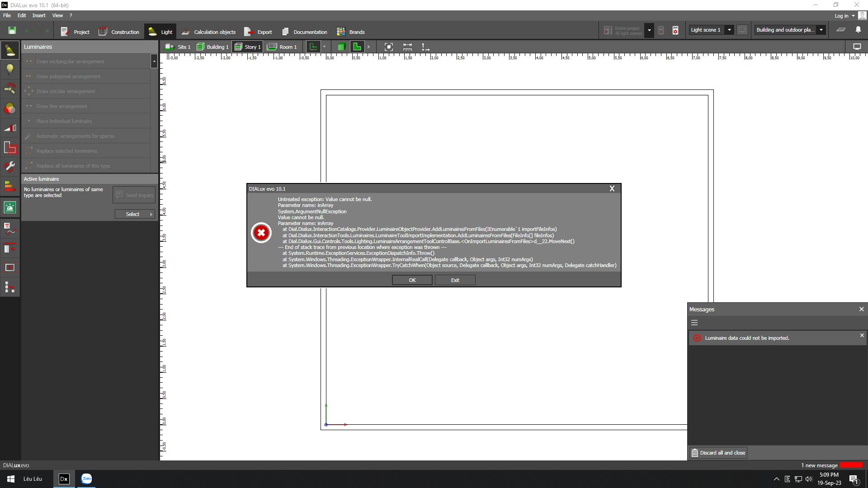Select the colour filter tool in sidebar
The image size is (868, 488).
click(10, 108)
